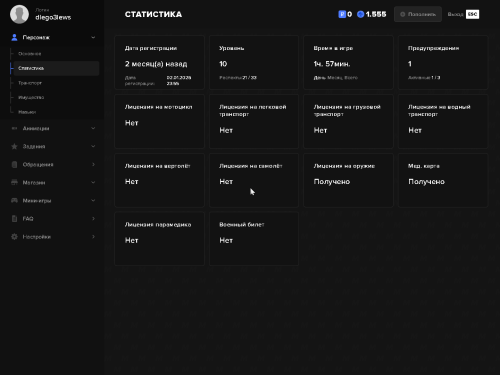Image resolution: width=500 pixels, height=375 pixels.
Task: Open the Настройки menu label
Action: coord(37,237)
